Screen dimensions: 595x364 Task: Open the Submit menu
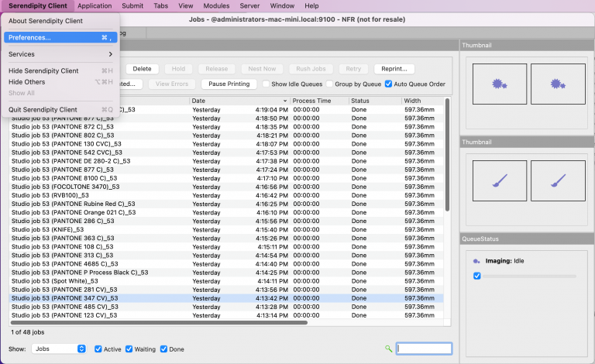(132, 5)
